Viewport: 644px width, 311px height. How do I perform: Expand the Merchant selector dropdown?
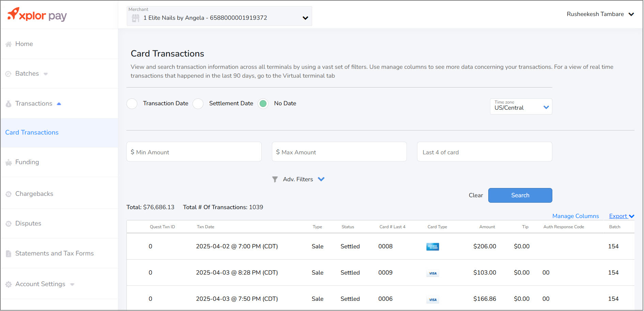tap(305, 18)
